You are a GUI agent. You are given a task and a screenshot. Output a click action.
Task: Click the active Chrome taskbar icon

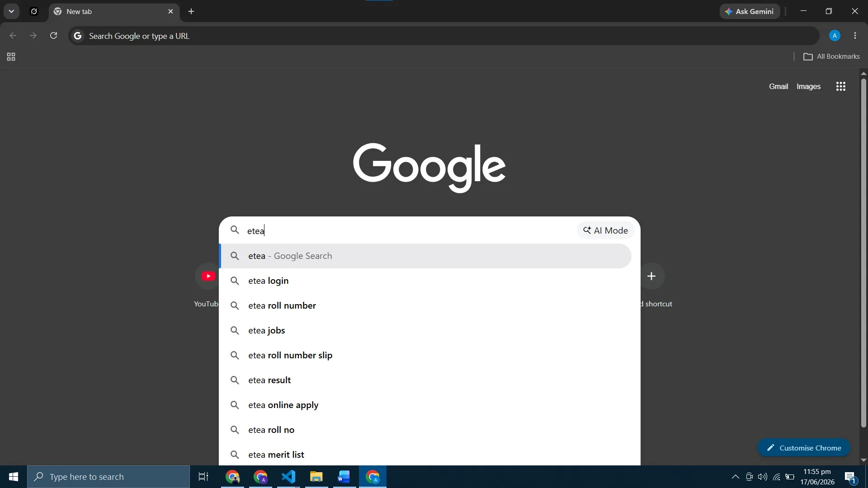coord(373,477)
